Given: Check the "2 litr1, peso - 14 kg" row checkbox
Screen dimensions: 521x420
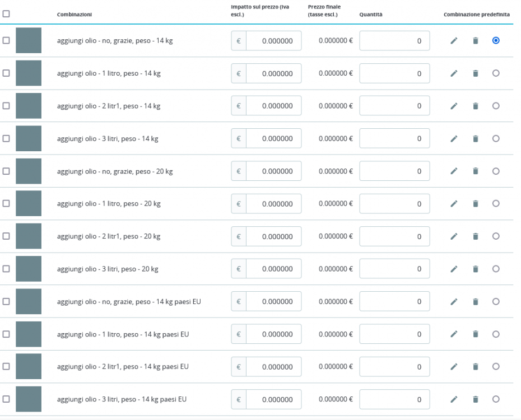Looking at the screenshot, I should (x=7, y=105).
